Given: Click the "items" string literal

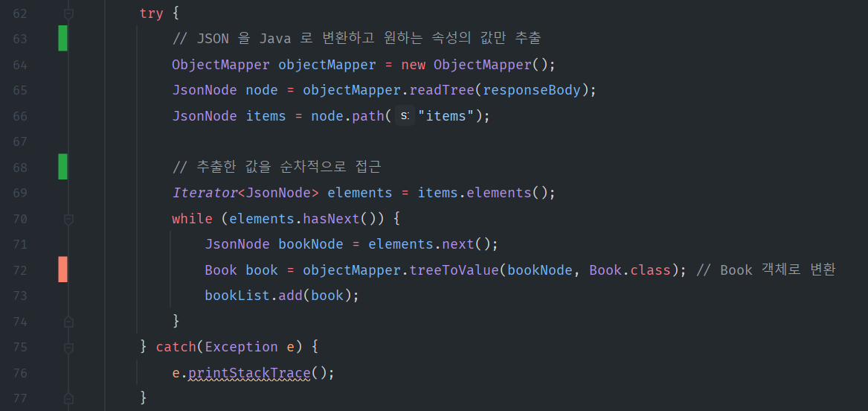Looking at the screenshot, I should [x=446, y=116].
